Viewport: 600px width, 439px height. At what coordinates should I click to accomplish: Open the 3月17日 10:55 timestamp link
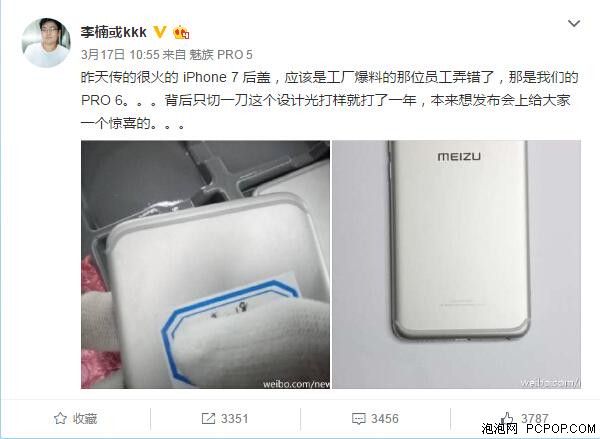coord(120,55)
